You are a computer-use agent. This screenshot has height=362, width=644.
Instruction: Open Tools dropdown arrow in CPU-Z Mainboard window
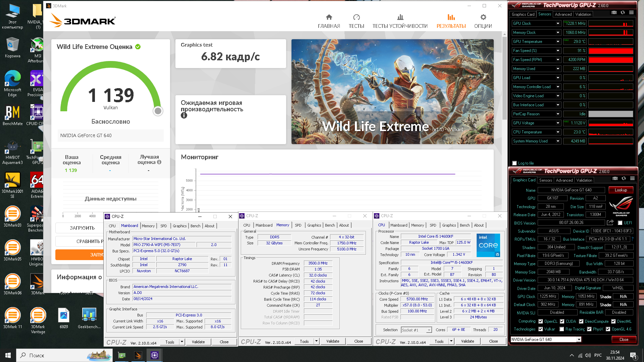point(182,342)
